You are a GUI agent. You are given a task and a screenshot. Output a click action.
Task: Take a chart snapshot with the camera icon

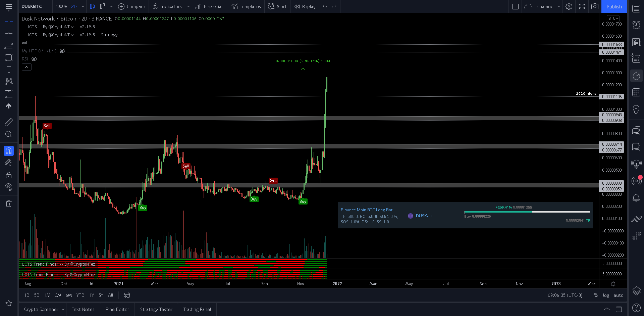pos(595,6)
